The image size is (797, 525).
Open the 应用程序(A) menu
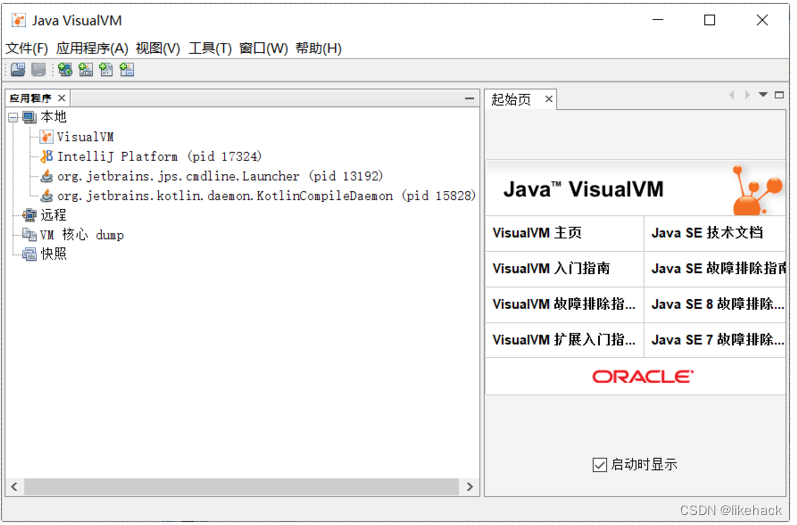click(x=92, y=48)
